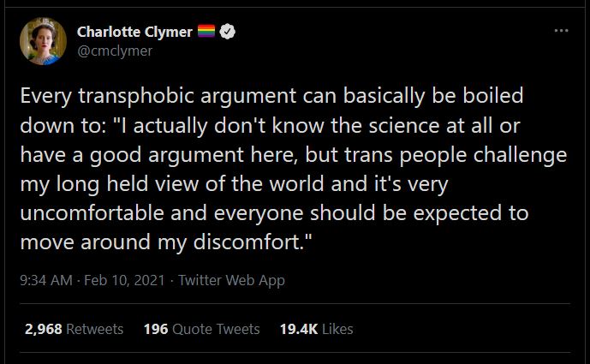Click the 196 quote count number
The width and height of the screenshot is (590, 364).
(155, 329)
